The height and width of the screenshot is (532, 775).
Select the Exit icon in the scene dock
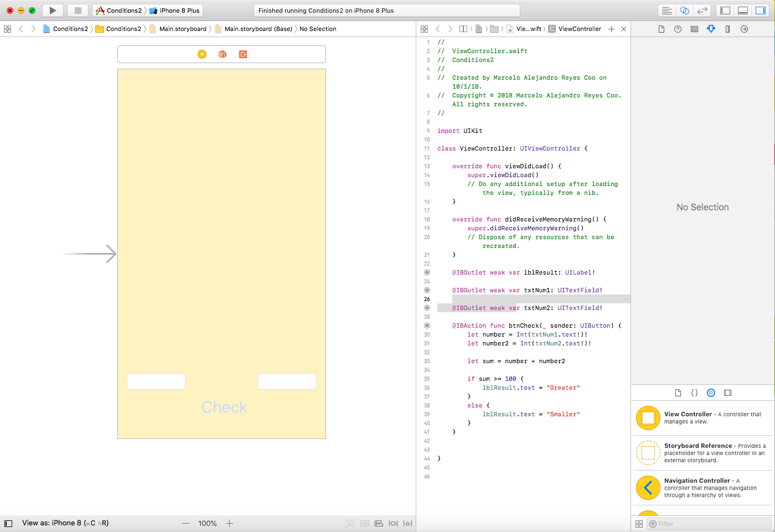coord(243,54)
